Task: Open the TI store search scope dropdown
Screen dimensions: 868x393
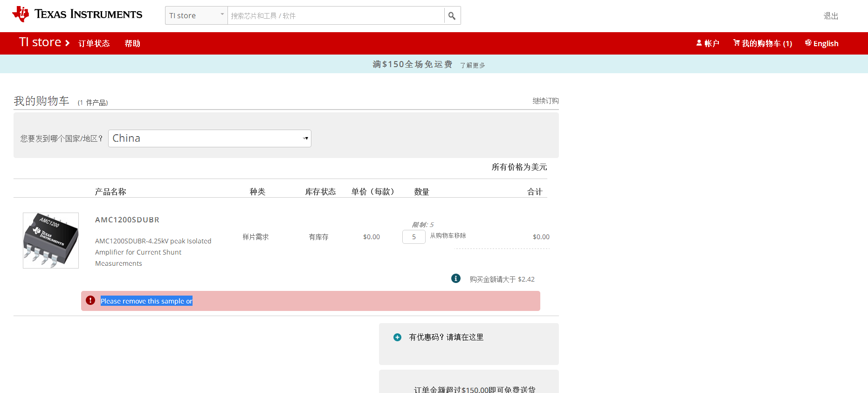Action: pyautogui.click(x=196, y=15)
